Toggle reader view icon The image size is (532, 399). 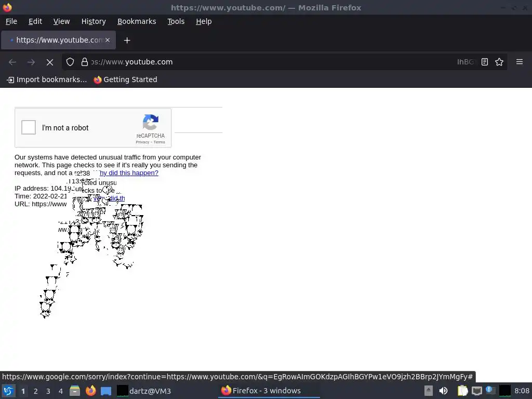pyautogui.click(x=485, y=62)
